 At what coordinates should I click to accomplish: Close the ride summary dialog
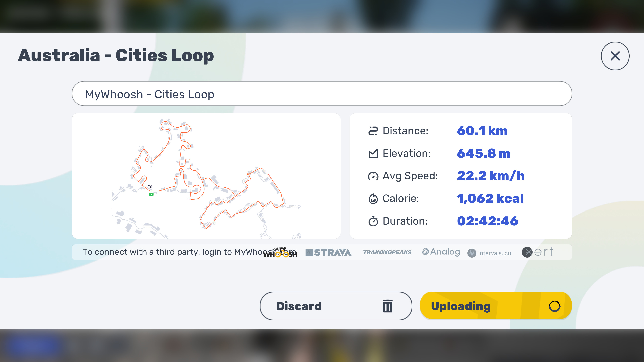tap(615, 56)
